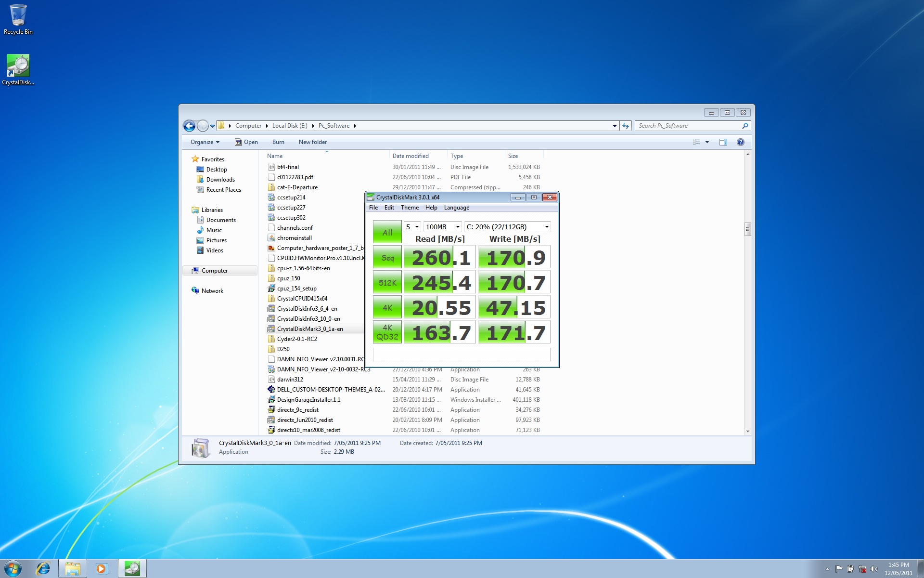Expand the view options dropdown arrow
The width and height of the screenshot is (924, 578).
pos(707,142)
